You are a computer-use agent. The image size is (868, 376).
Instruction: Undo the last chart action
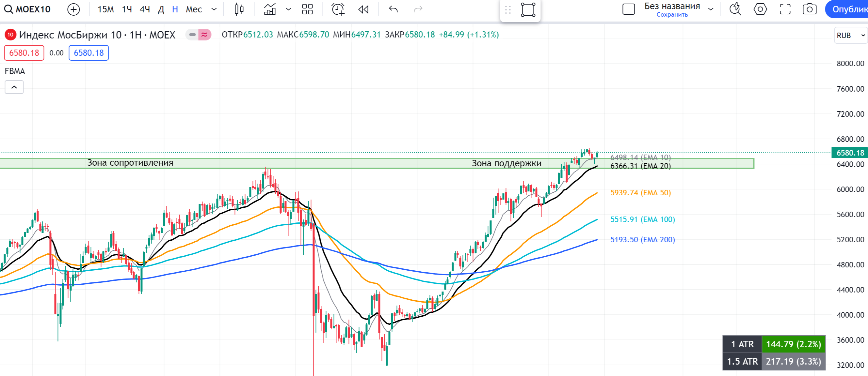point(393,9)
